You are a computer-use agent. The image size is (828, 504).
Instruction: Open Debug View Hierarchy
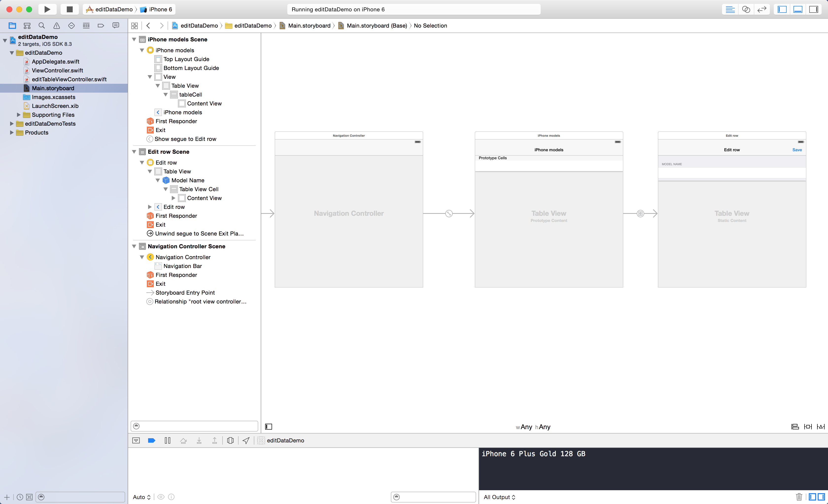click(230, 440)
